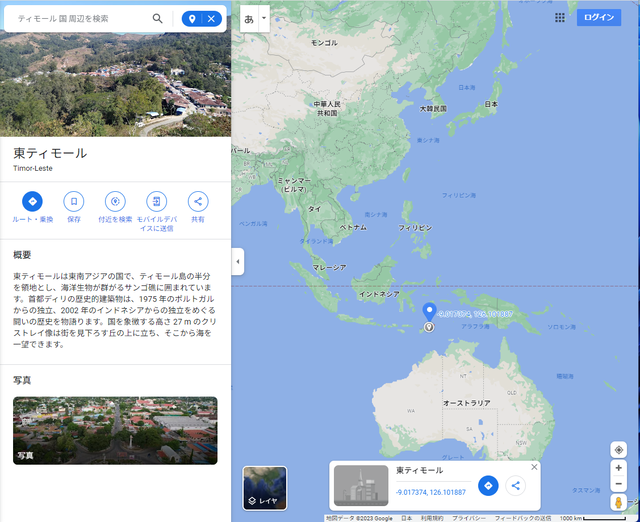Send to mobile device icon
The width and height of the screenshot is (640, 522).
coord(157,202)
